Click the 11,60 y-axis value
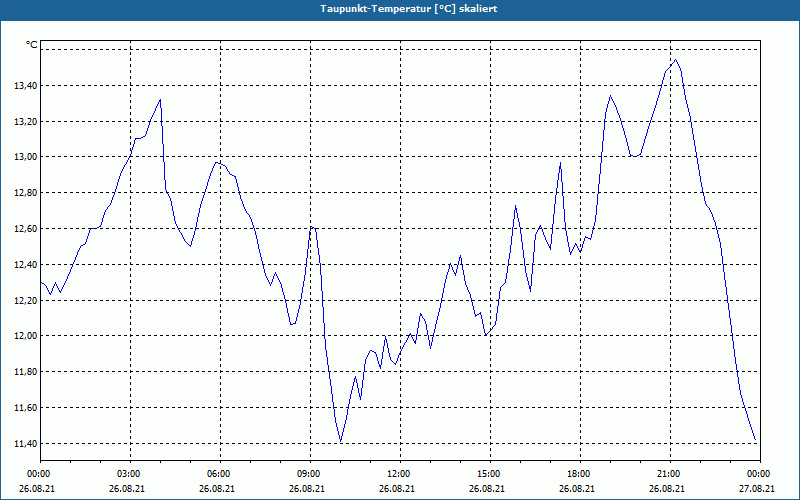Screen dimensions: 800x500 25,408
